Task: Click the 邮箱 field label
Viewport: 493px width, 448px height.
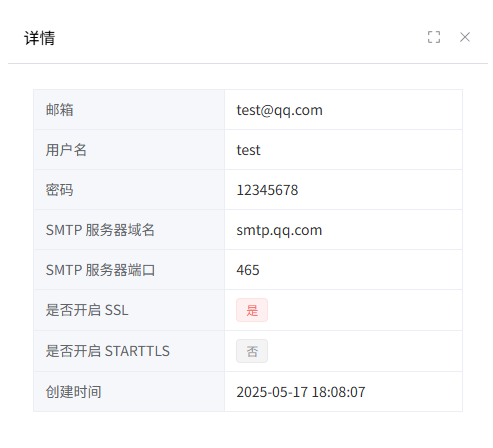Action: (59, 110)
